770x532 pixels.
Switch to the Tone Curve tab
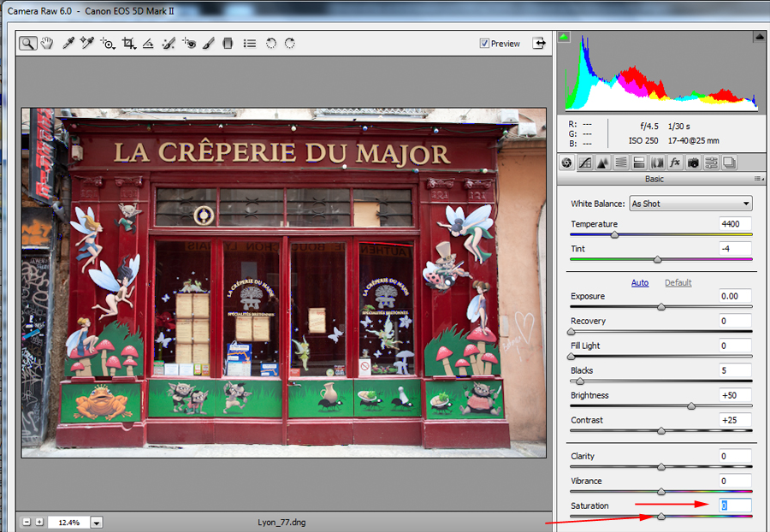coord(585,163)
